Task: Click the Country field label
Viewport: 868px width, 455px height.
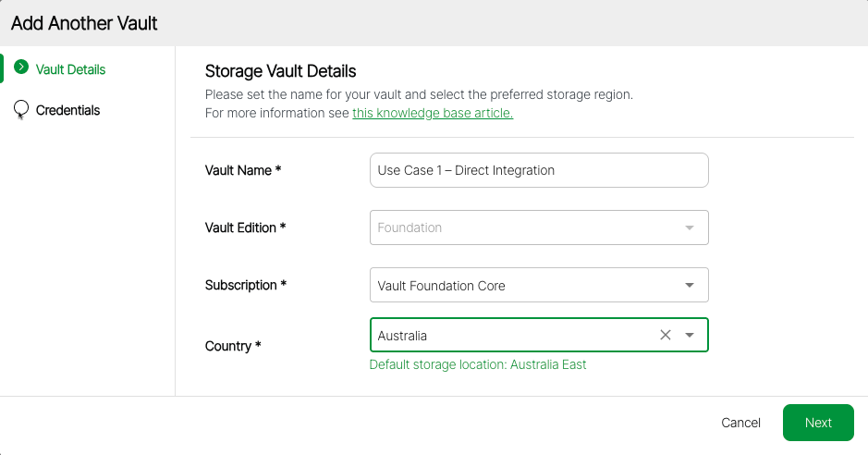Action: coord(233,346)
